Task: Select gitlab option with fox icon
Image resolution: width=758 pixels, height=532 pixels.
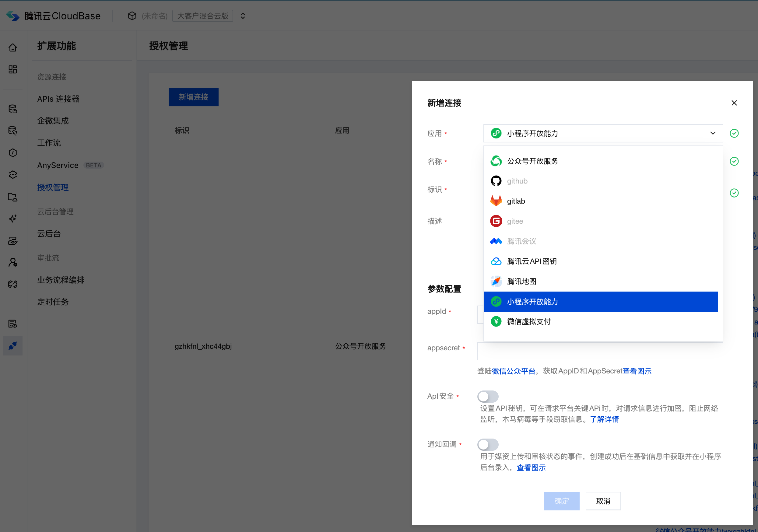Action: 516,201
